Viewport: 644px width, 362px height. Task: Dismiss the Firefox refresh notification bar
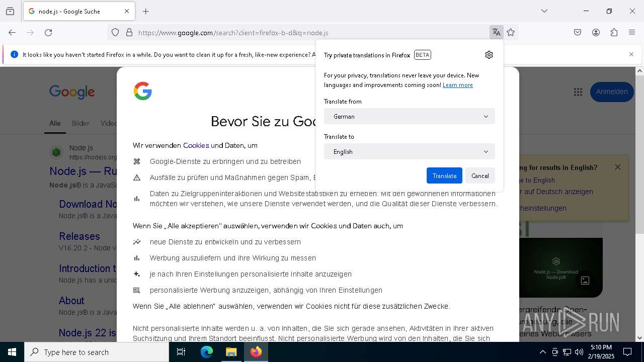click(x=631, y=54)
